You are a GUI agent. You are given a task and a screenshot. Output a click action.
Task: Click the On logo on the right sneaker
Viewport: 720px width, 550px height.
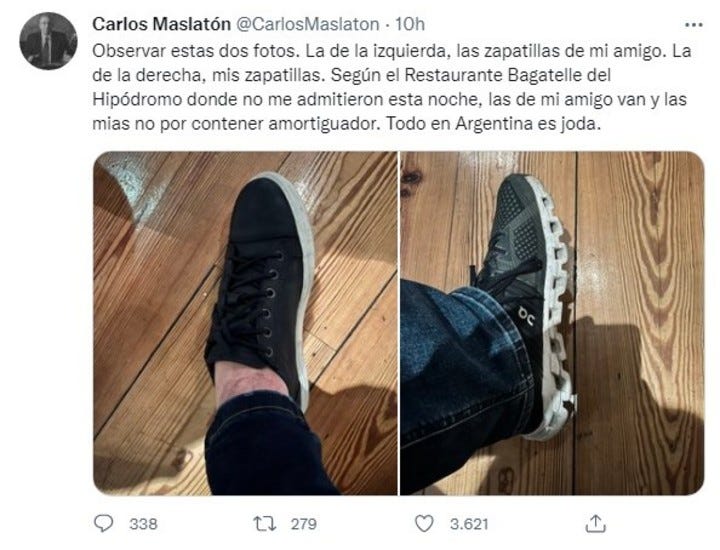pyautogui.click(x=526, y=316)
